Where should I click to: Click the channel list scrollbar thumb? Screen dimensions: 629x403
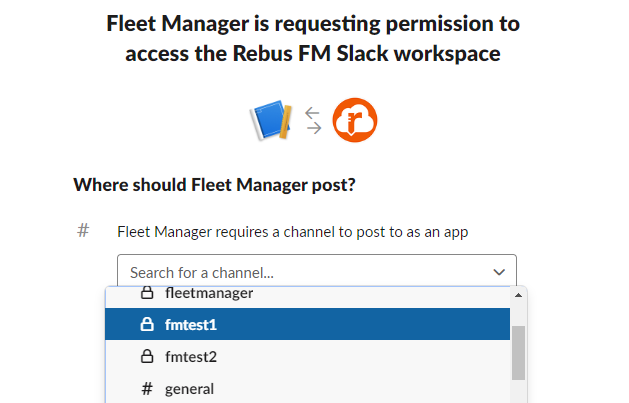click(518, 352)
